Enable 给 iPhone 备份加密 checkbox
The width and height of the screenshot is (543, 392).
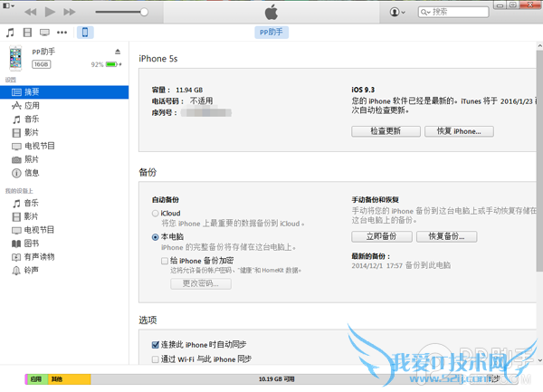(x=165, y=261)
